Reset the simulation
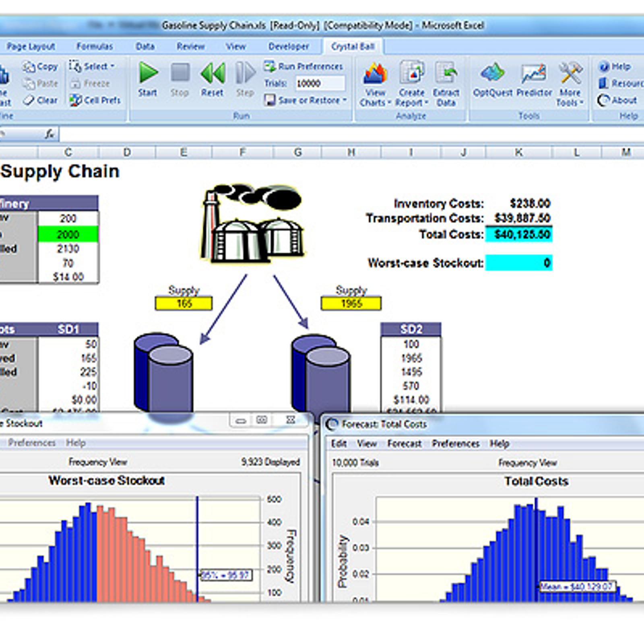This screenshot has width=644, height=644. (x=213, y=79)
